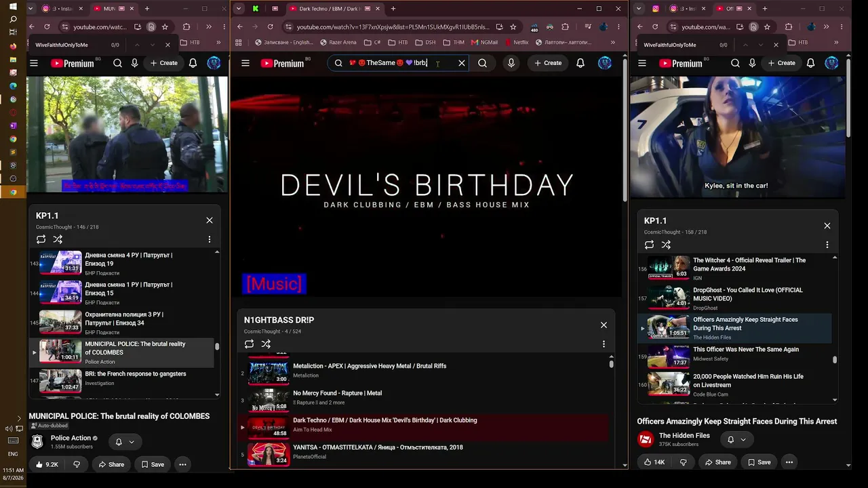Open NGMail bookmark in middle browser
The height and width of the screenshot is (488, 868).
coord(484,42)
